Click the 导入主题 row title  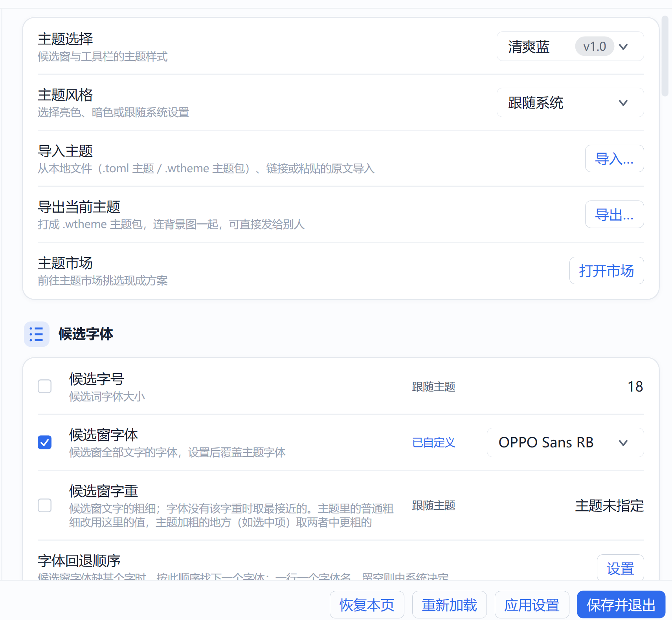click(65, 151)
